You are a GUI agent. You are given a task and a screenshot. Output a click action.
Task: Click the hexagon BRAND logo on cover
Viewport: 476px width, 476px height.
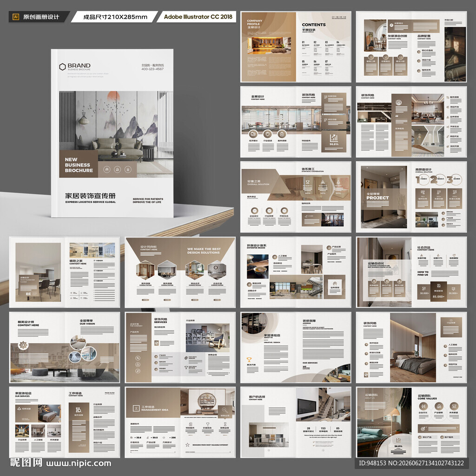[62, 66]
